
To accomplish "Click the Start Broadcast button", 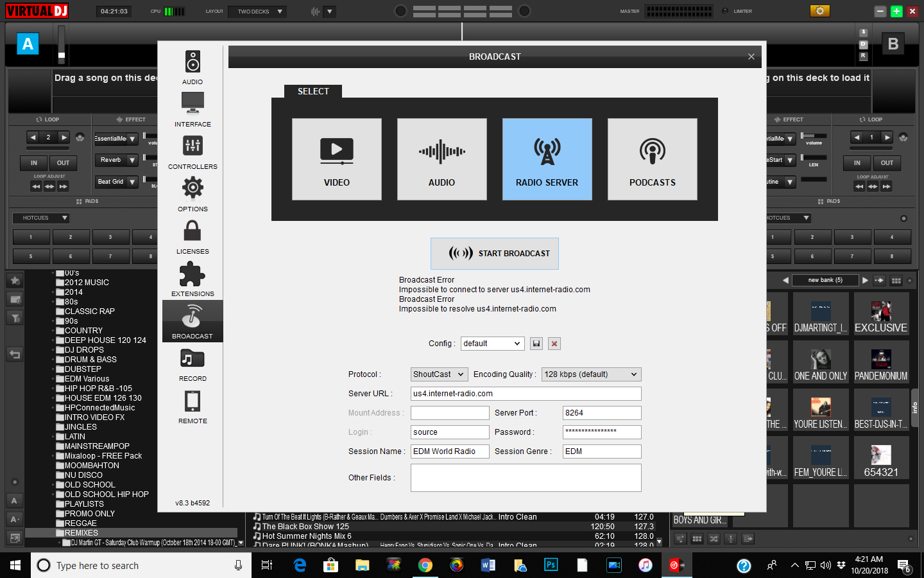I will pyautogui.click(x=495, y=254).
